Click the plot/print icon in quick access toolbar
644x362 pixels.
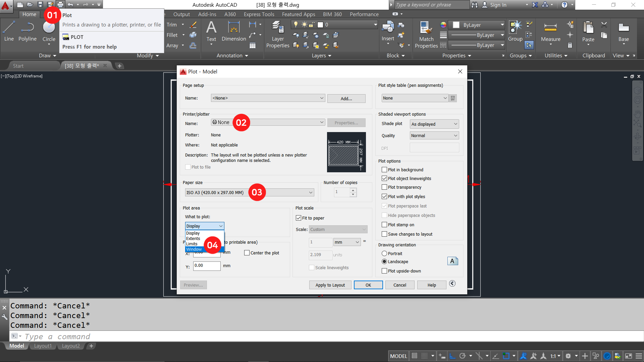pos(60,5)
